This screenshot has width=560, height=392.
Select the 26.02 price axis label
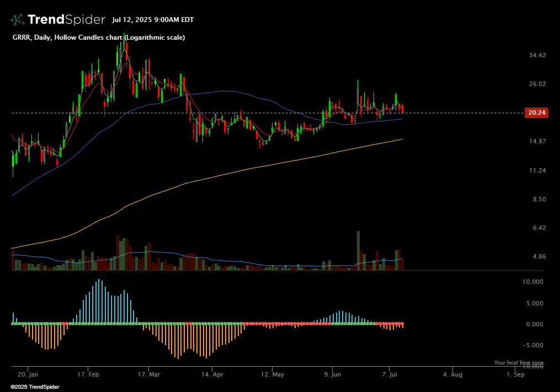coord(537,84)
